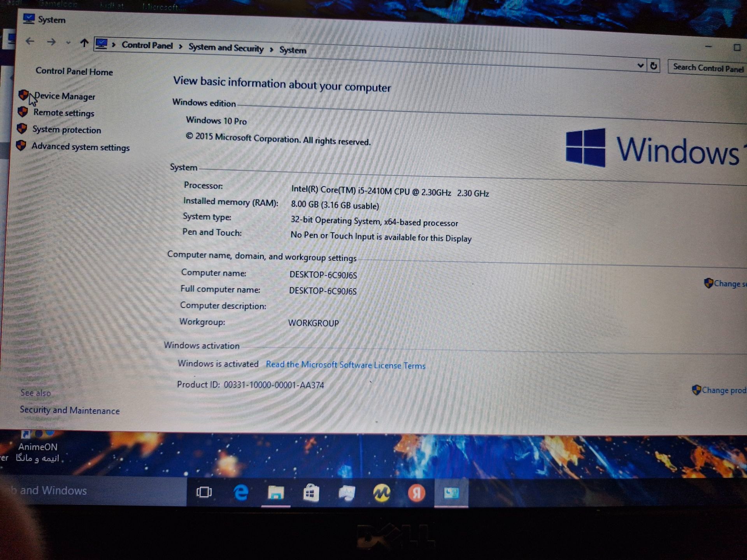The width and height of the screenshot is (747, 560).
Task: Click the "WORKGROUP" value
Action: pos(314,323)
